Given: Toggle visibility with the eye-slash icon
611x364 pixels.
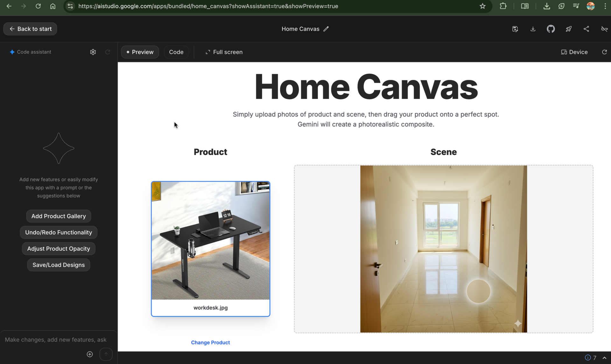Looking at the screenshot, I should pos(604,29).
